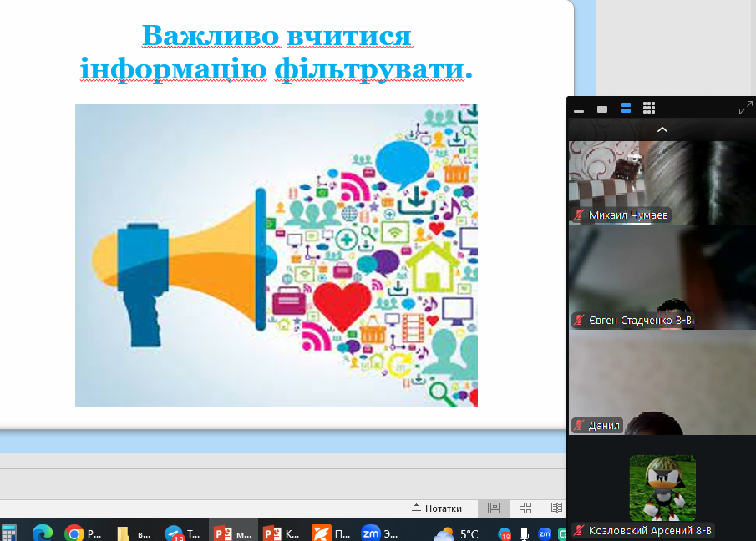Click the weather widget showing 5°C
Viewport: 756px width, 541px height.
[x=458, y=533]
